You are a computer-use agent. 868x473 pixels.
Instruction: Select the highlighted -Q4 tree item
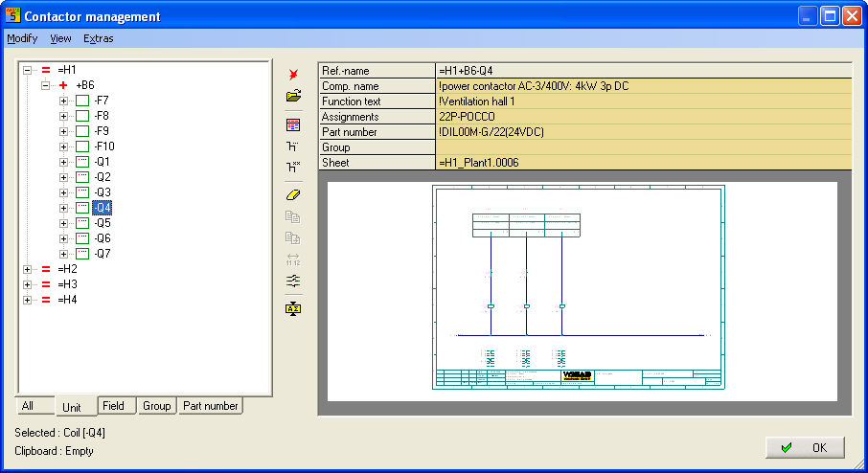point(102,208)
